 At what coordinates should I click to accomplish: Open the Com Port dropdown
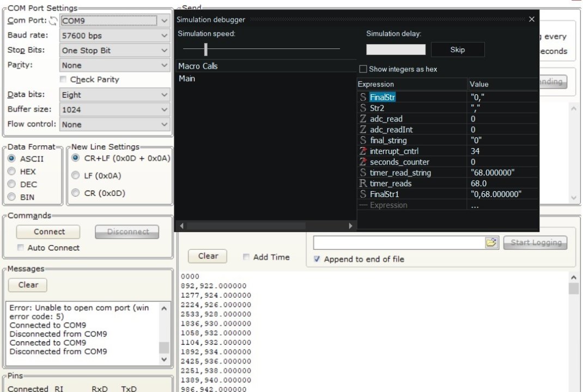(x=115, y=21)
